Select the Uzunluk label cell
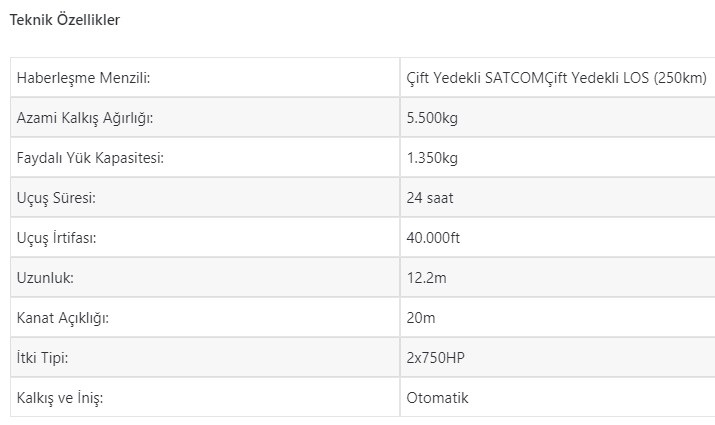Screen dimensions: 715x425 46,278
